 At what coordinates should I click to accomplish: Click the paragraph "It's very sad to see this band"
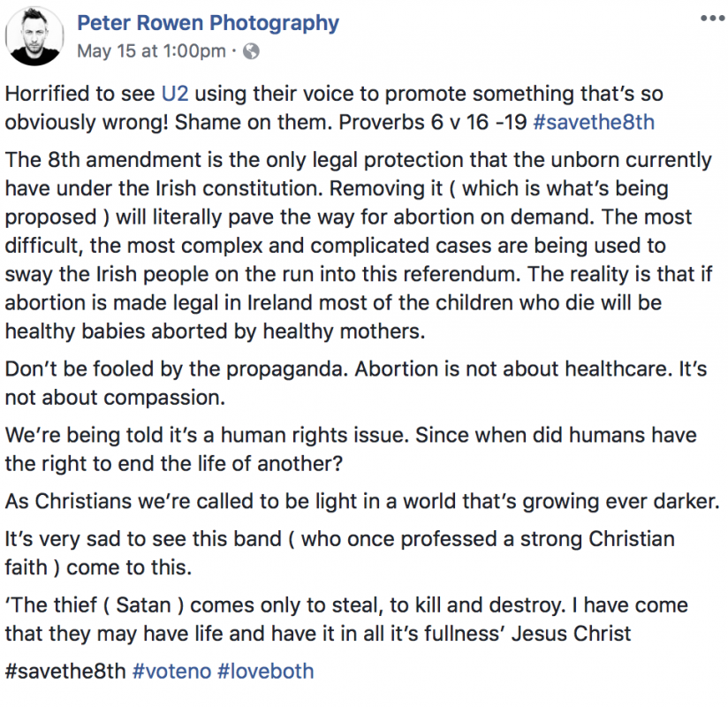point(340,553)
